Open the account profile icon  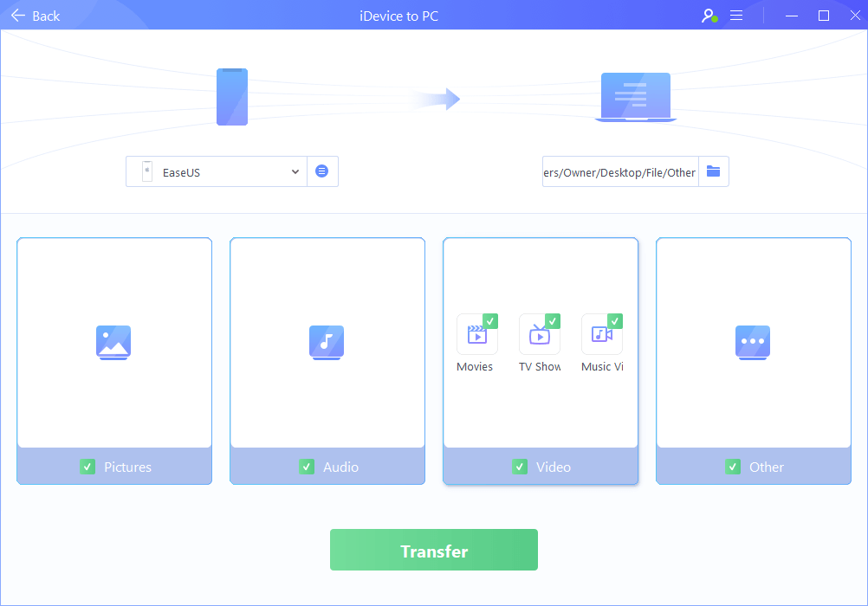click(x=709, y=16)
